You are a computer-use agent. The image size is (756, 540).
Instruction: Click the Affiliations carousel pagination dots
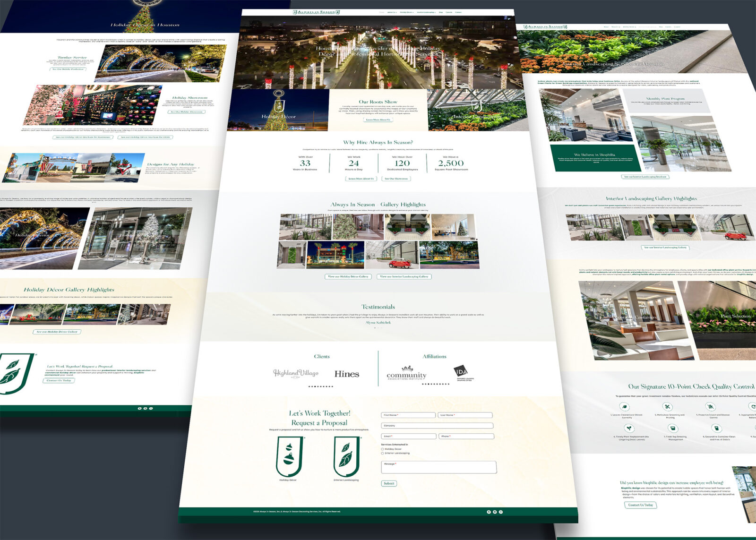[435, 384]
